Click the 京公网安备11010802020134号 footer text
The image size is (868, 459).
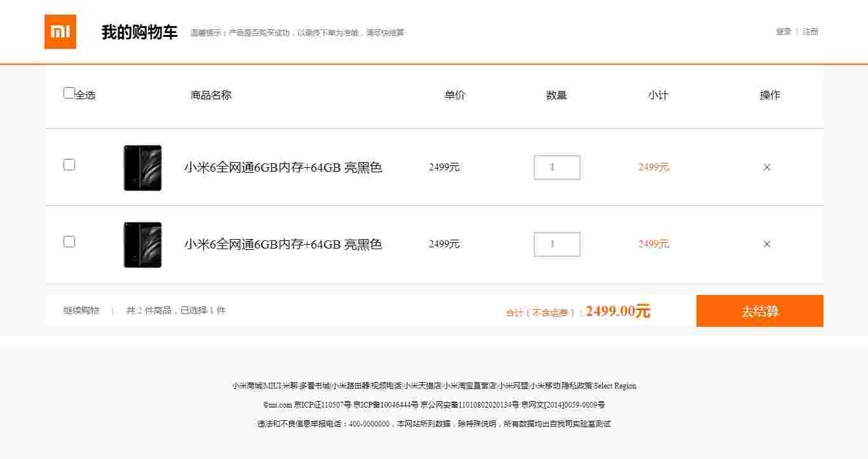(x=470, y=405)
